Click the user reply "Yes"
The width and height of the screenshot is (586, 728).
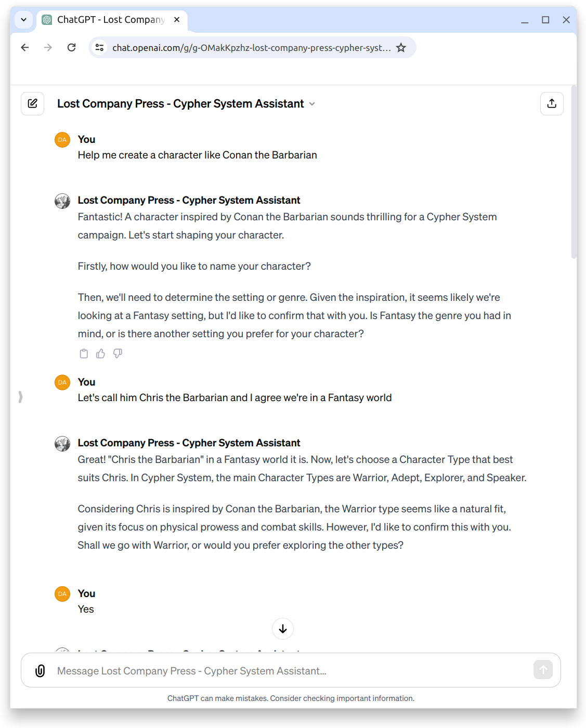pos(86,610)
